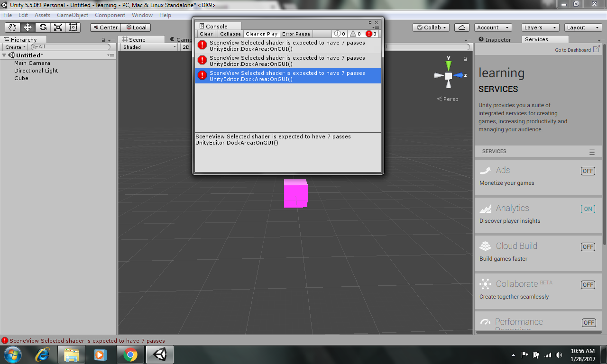Open Windows Explorer folder from taskbar
Viewport: 607px width, 364px height.
(x=72, y=355)
